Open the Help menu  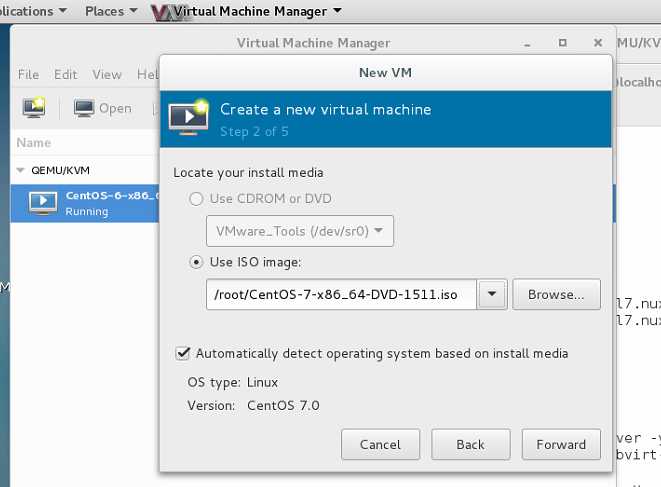(x=148, y=75)
